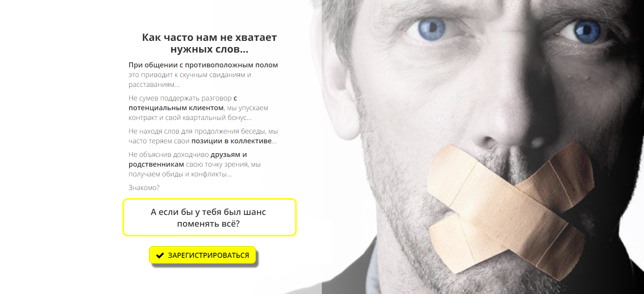Click the text 'Не сумев поддержать разговор'
The width and height of the screenshot is (644, 294).
[x=180, y=98]
